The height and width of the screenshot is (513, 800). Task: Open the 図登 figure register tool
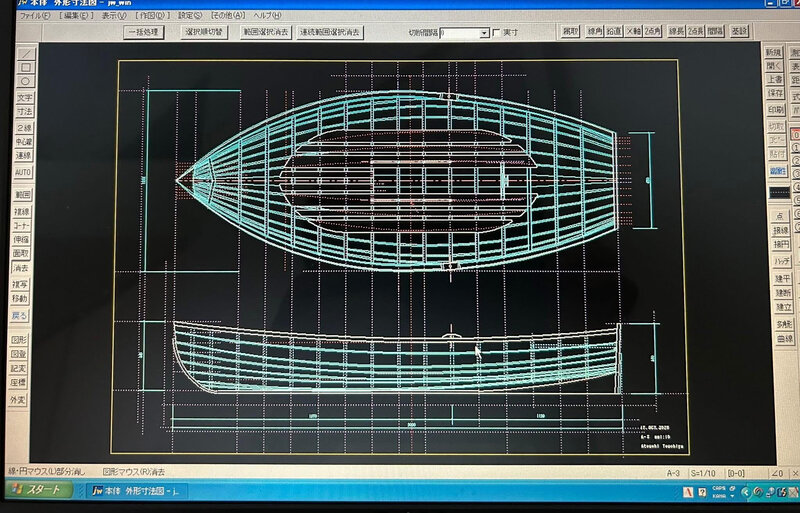click(18, 354)
